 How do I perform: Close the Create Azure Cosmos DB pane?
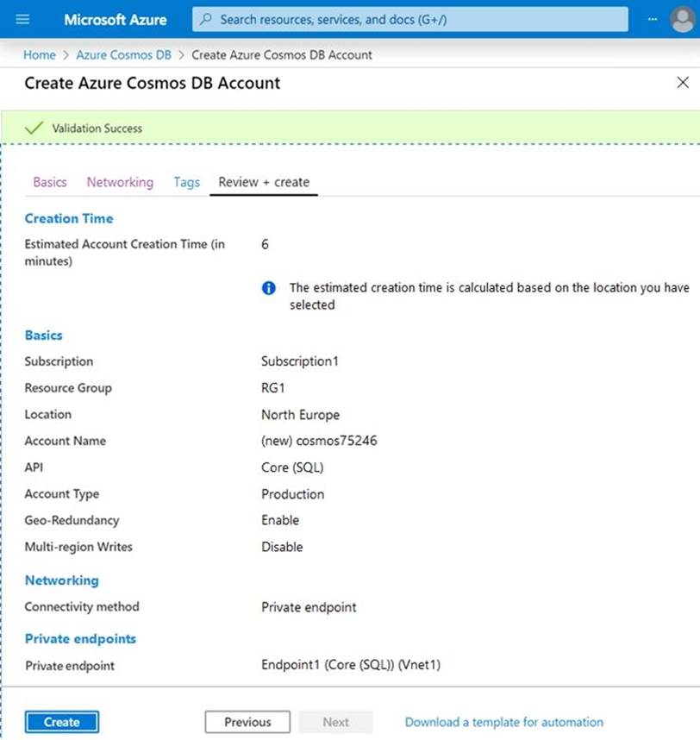pos(683,83)
